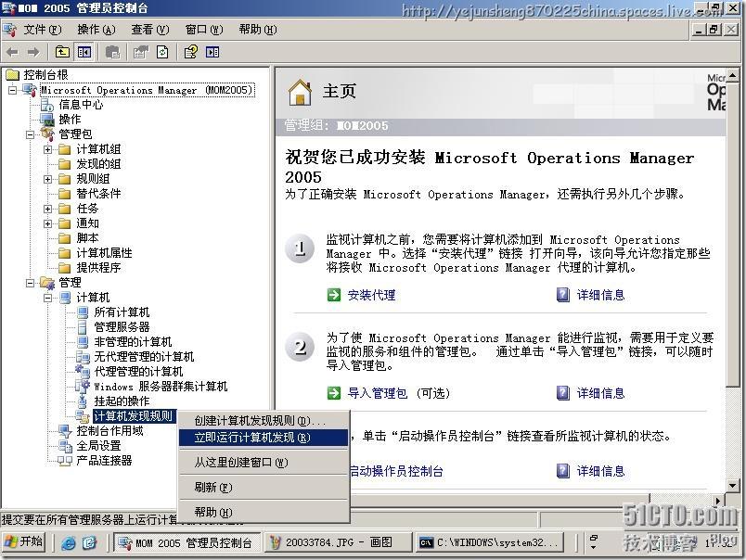Expand the 通知 folder
This screenshot has width=746, height=560.
[47, 223]
